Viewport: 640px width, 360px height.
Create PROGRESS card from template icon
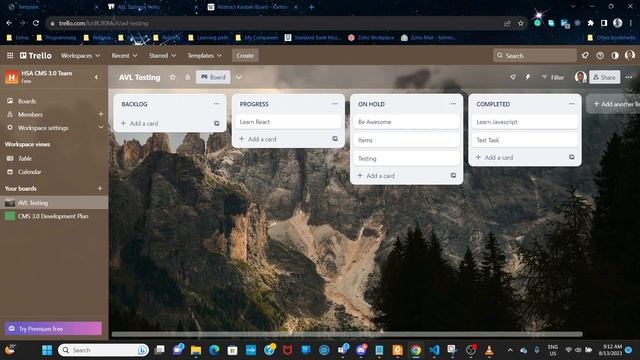(335, 139)
